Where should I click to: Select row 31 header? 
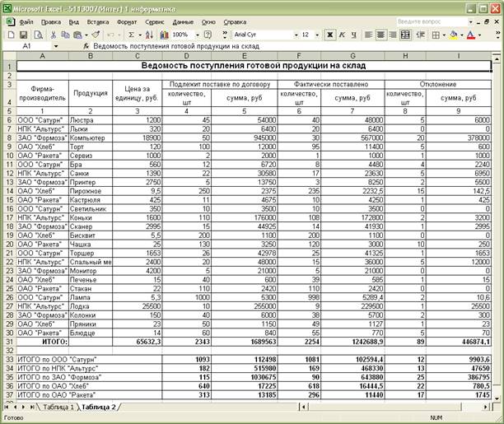(9, 342)
